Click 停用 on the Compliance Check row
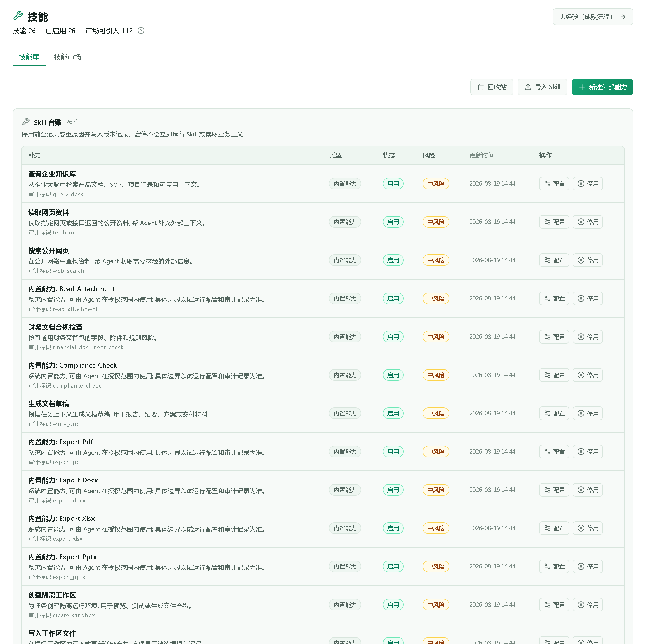The image size is (646, 644). 588,375
